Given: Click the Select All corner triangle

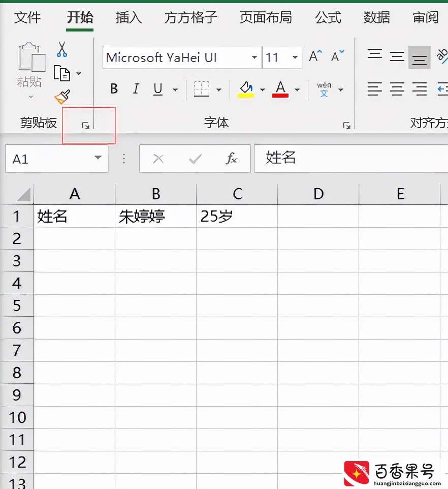Looking at the screenshot, I should [x=24, y=195].
